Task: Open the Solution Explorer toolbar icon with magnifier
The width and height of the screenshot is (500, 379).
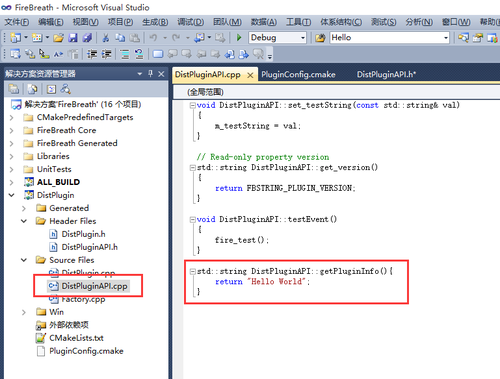Action: [x=463, y=38]
